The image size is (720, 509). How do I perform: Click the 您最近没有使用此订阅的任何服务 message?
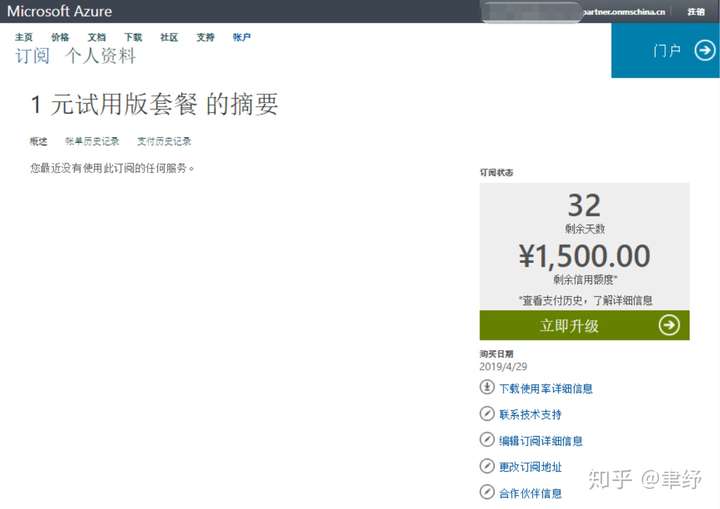(x=112, y=168)
